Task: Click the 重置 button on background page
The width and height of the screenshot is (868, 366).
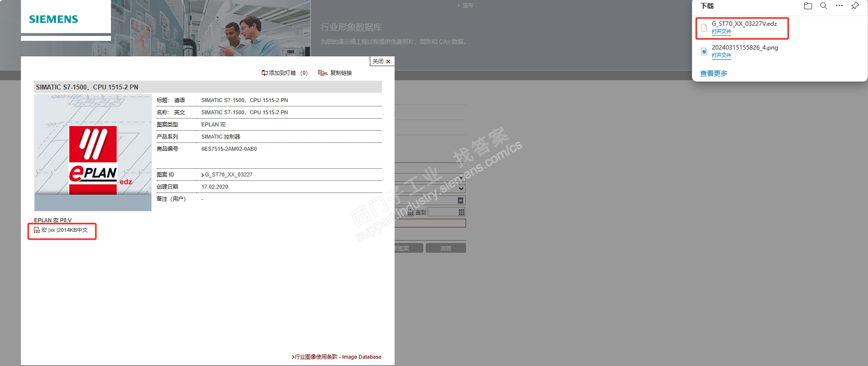Action: (446, 248)
